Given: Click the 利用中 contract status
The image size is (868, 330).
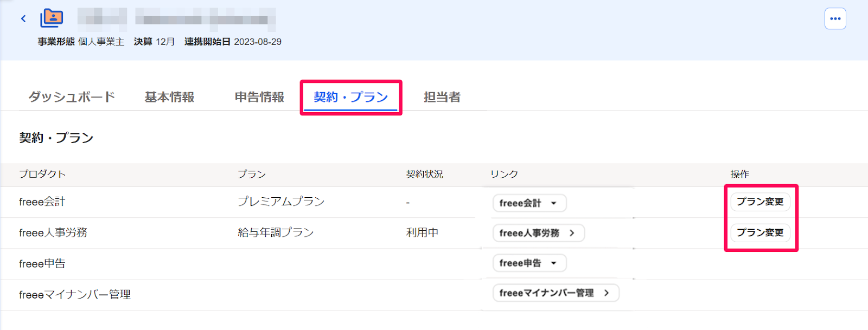Looking at the screenshot, I should click(422, 232).
